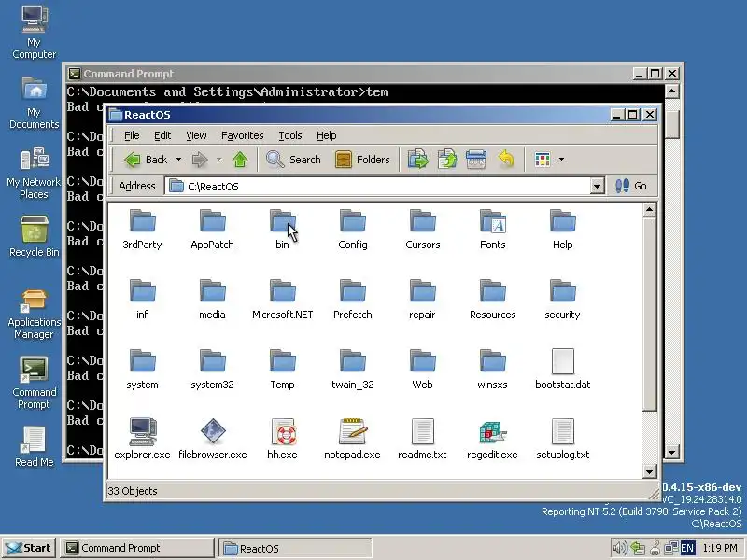
Task: Select the repair folder
Action: pyautogui.click(x=423, y=300)
